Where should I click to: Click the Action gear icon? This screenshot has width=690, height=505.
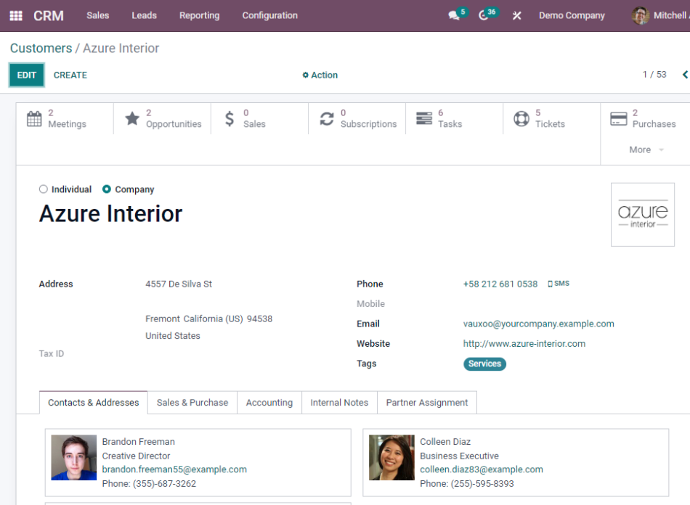point(305,75)
